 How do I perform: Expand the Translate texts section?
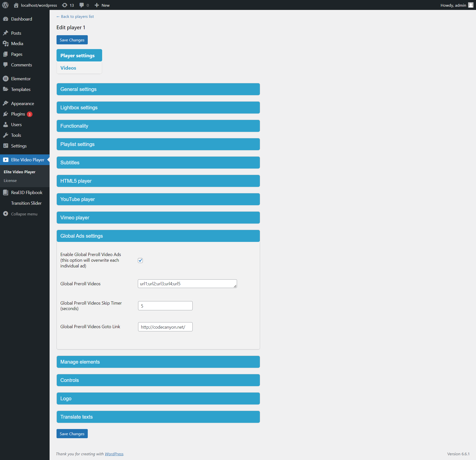pos(158,417)
